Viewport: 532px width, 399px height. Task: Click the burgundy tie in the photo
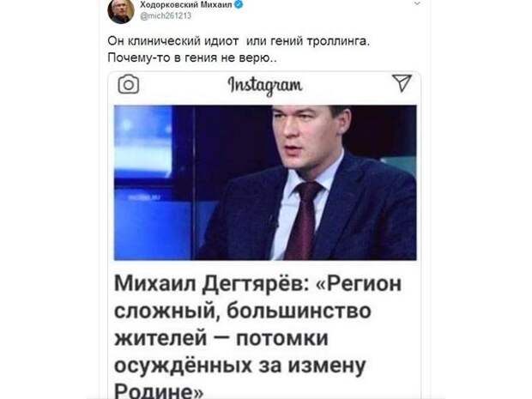pyautogui.click(x=303, y=221)
